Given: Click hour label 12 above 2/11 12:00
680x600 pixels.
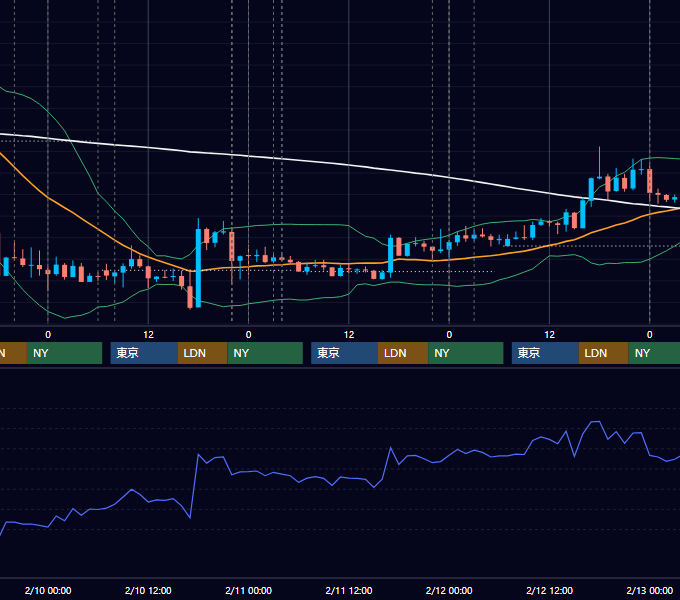Looking at the screenshot, I should point(349,335).
